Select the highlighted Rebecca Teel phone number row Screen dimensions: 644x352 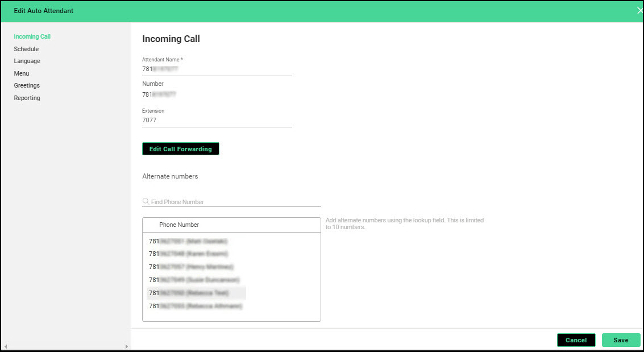(196, 293)
